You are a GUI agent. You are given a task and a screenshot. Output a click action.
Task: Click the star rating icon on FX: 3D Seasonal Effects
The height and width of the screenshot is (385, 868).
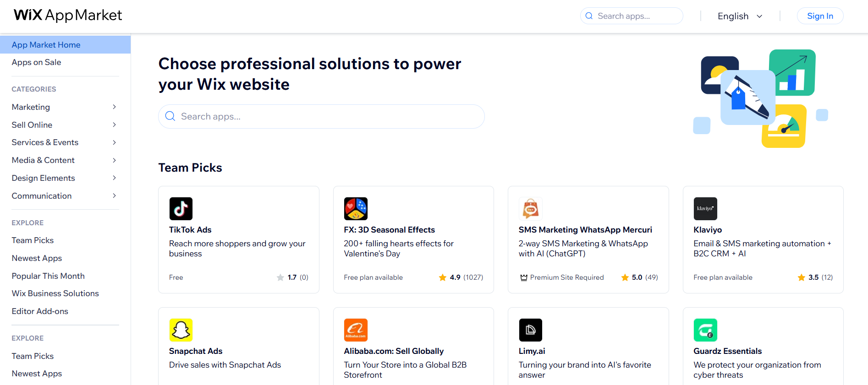pyautogui.click(x=443, y=277)
